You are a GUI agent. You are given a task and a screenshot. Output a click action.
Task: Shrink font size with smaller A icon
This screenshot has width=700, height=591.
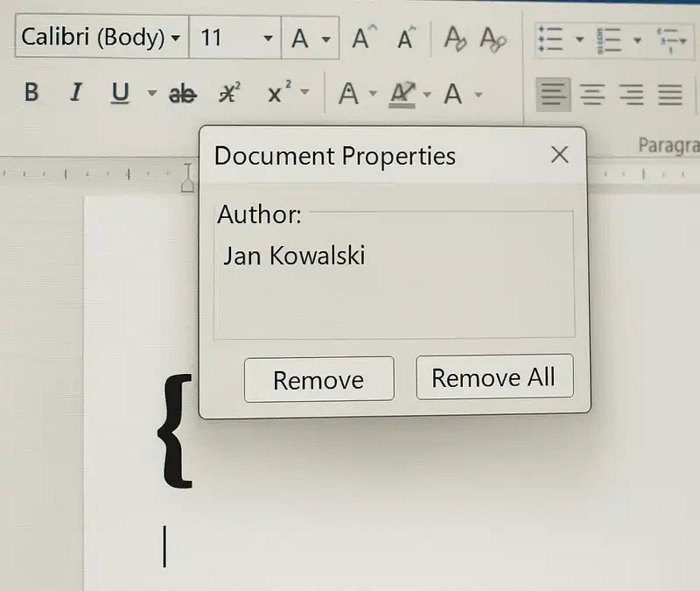pyautogui.click(x=406, y=39)
